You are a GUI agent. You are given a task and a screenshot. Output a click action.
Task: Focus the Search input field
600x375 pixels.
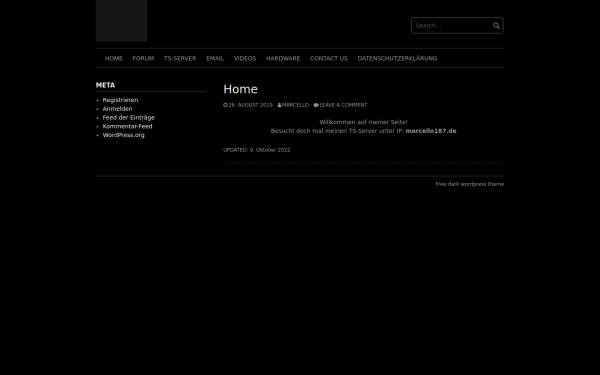457,26
